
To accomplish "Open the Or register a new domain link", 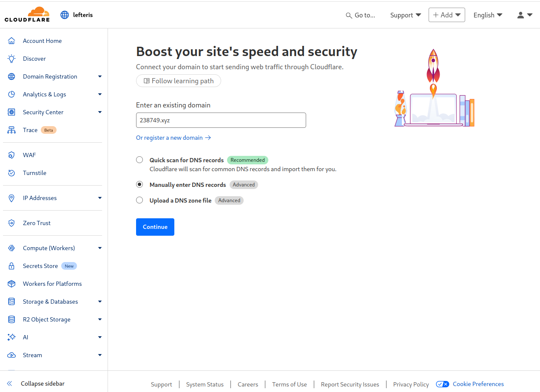I will [173, 138].
